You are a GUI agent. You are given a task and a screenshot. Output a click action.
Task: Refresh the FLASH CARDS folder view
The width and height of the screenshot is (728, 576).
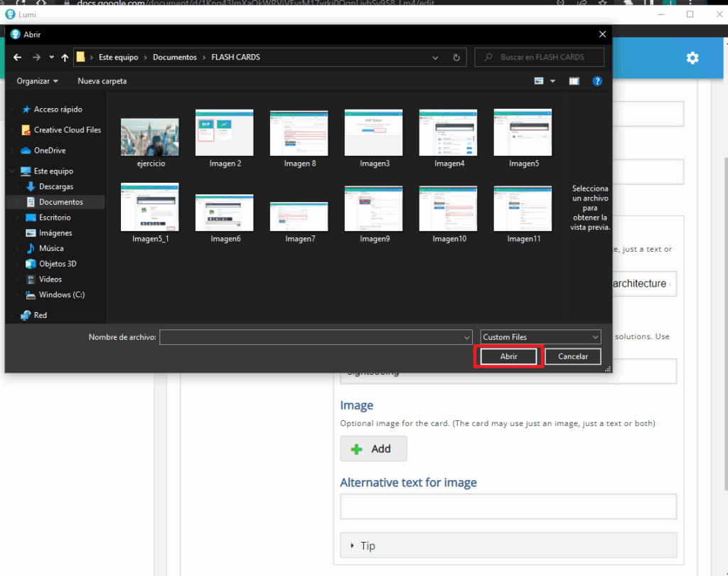click(x=456, y=57)
